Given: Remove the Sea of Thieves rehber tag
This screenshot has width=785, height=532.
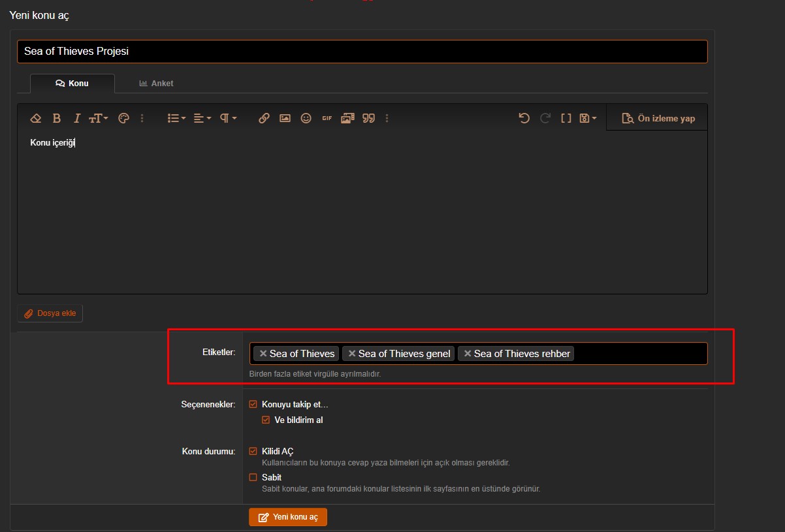Looking at the screenshot, I should pyautogui.click(x=468, y=353).
